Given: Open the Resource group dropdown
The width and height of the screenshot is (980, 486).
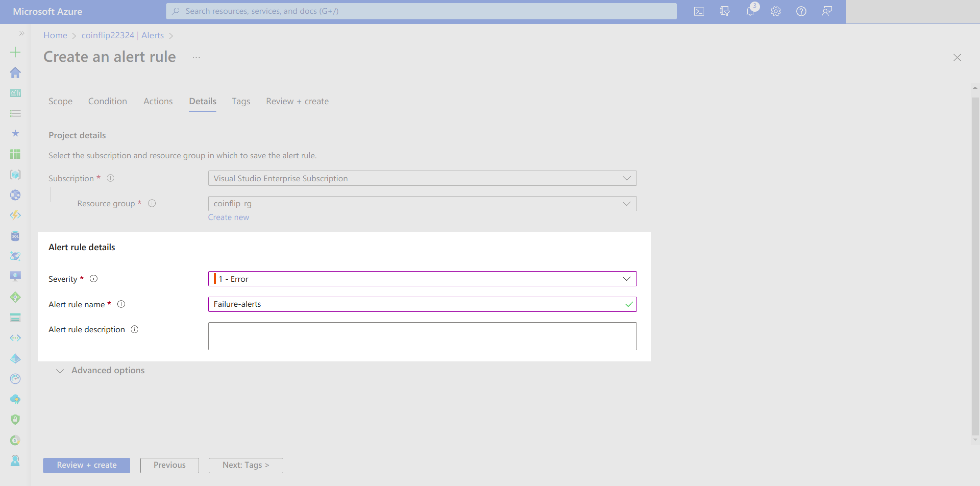Looking at the screenshot, I should click(x=422, y=204).
